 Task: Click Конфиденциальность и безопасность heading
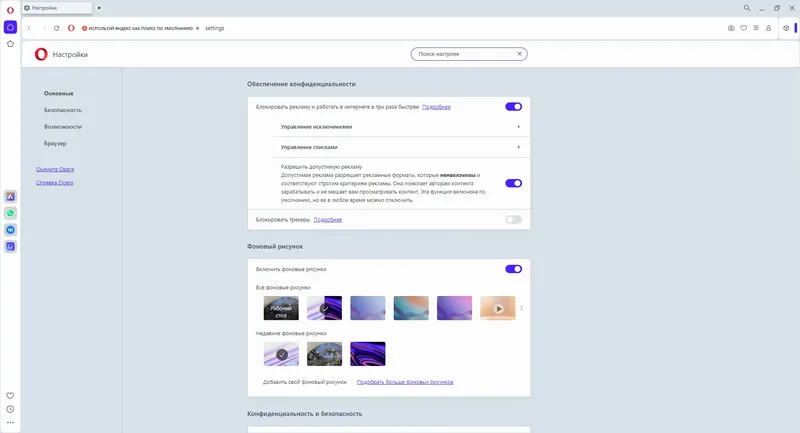click(x=305, y=414)
